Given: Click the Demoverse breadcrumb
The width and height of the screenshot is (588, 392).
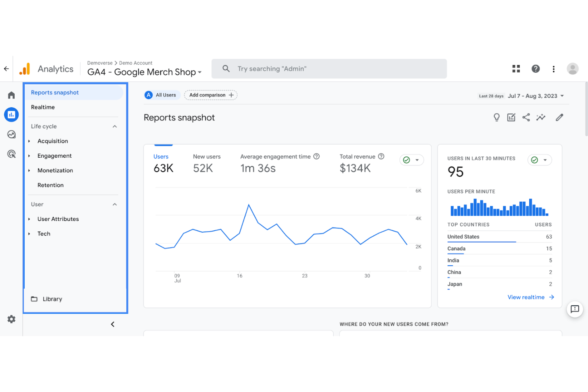Looking at the screenshot, I should 100,63.
